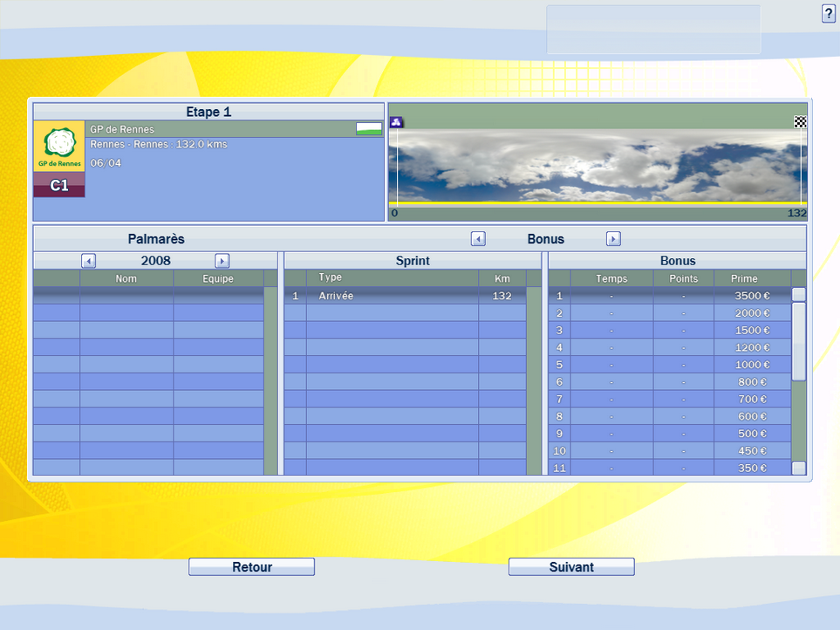Select the 1000 € prize row
840x630 pixels.
coord(670,364)
